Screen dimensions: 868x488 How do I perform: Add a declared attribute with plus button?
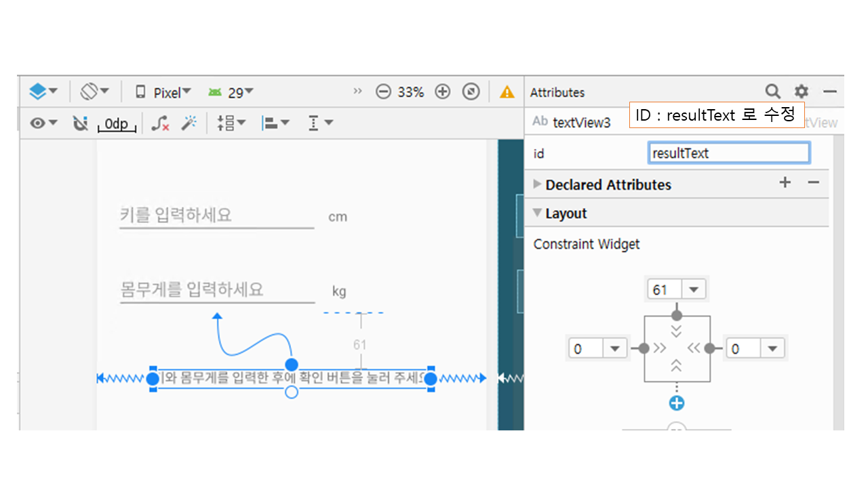785,182
